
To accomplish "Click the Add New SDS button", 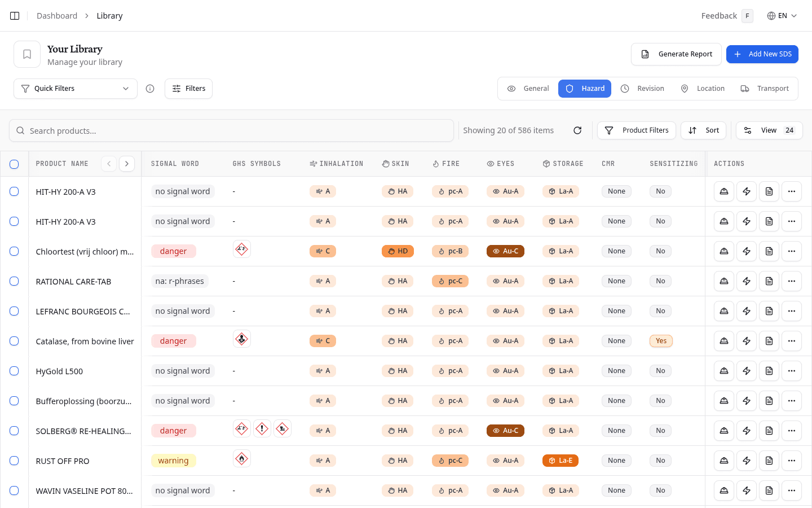I will 762,54.
